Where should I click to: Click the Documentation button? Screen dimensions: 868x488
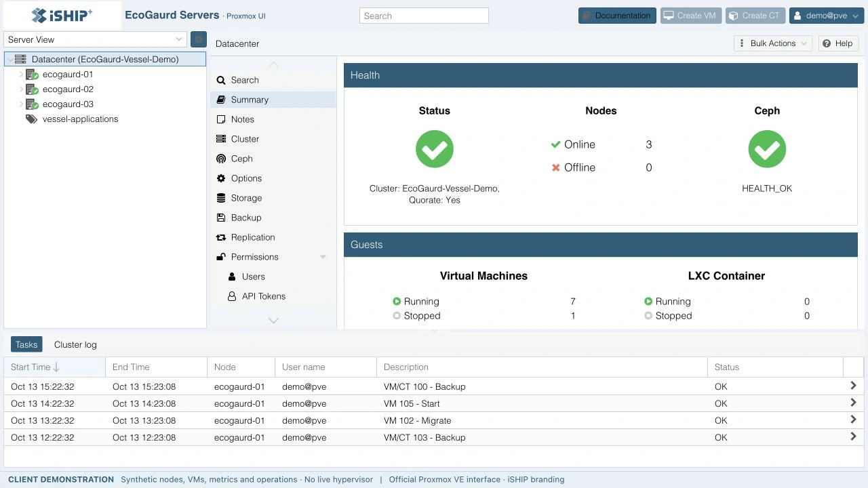point(617,16)
